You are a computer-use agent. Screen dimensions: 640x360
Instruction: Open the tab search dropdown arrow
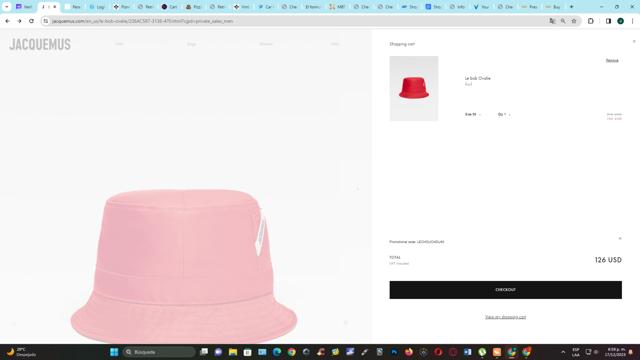coord(7,7)
